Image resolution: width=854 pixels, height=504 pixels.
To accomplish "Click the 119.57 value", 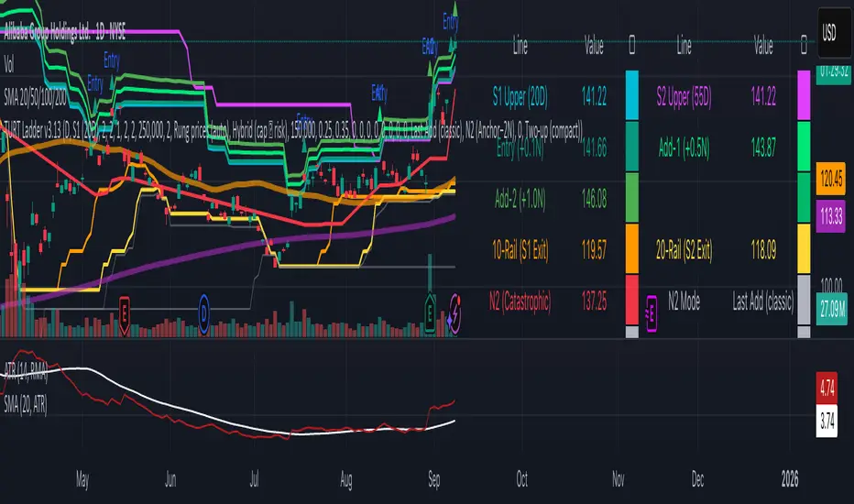I will coord(594,250).
